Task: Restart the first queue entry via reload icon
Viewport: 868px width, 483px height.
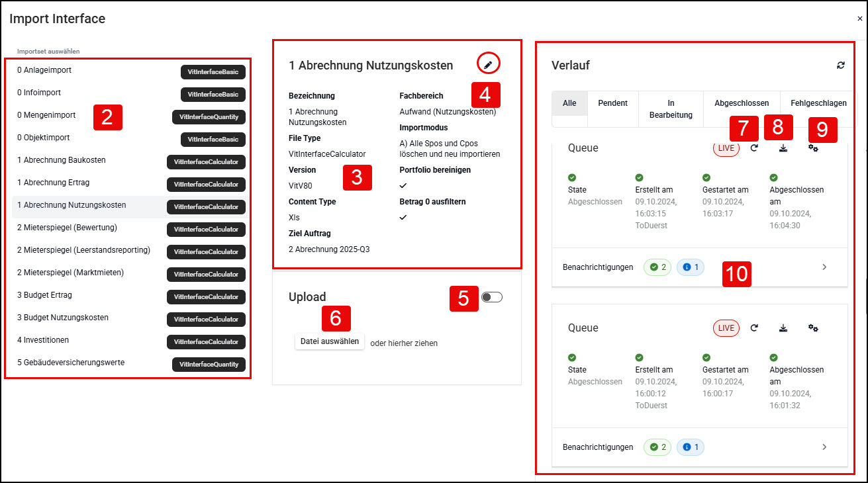Action: (754, 148)
